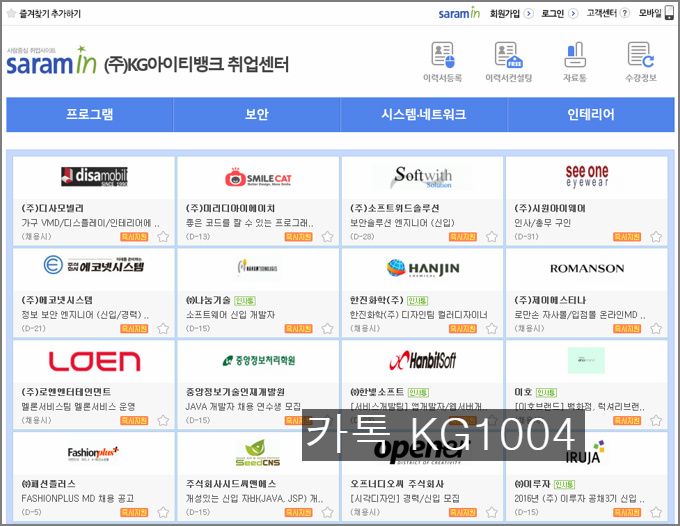Screen dimensions: 680x526
Task: Open the HANJIN company logo
Action: [x=423, y=268]
